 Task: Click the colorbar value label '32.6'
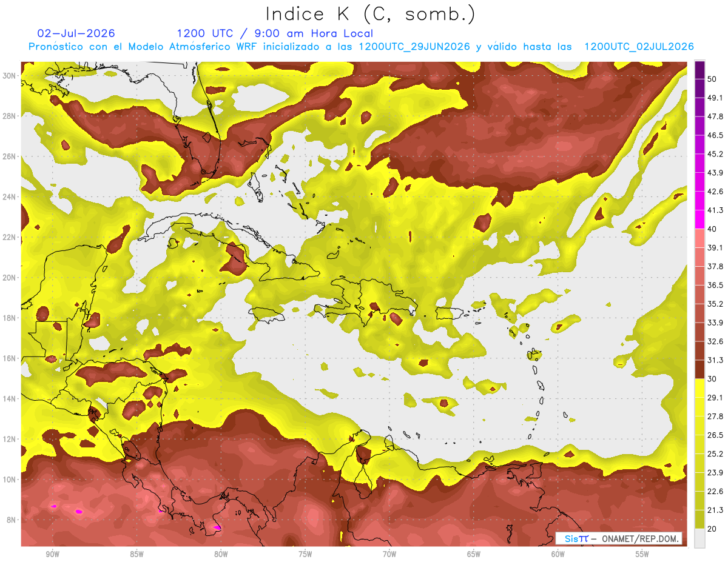click(715, 341)
